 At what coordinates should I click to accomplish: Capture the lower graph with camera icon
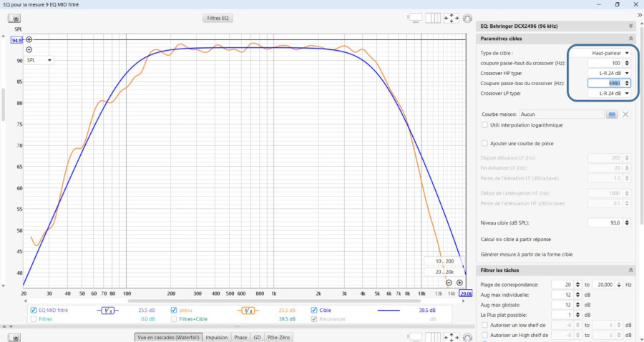pos(14,338)
